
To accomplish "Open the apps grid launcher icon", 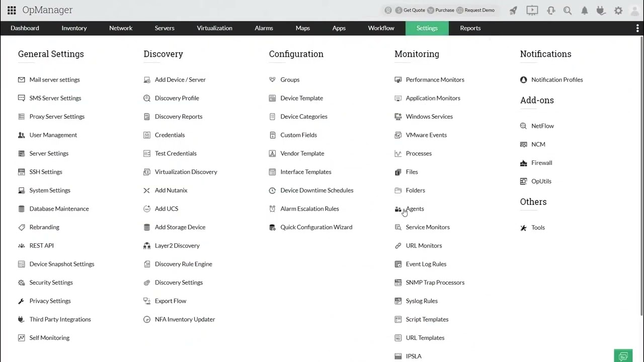I will click(12, 10).
